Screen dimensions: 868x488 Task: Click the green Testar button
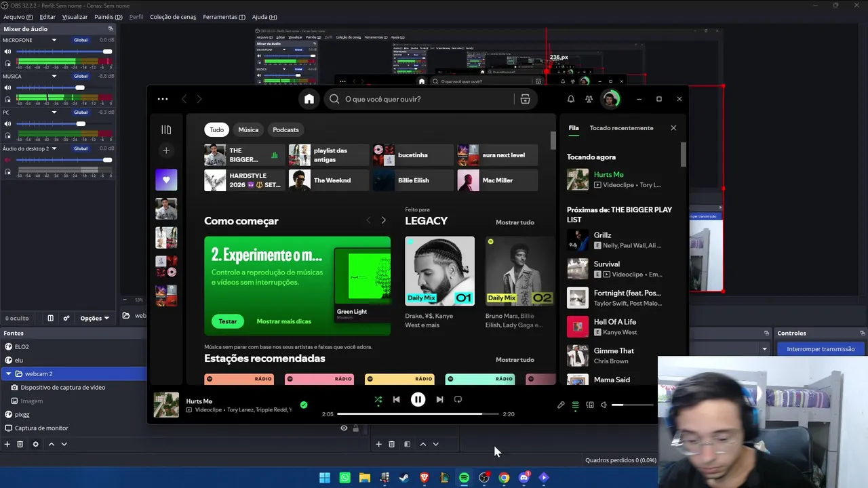pyautogui.click(x=228, y=321)
